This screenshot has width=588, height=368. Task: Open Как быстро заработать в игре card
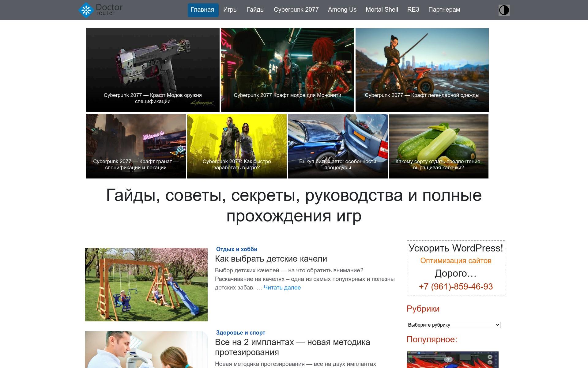[237, 146]
